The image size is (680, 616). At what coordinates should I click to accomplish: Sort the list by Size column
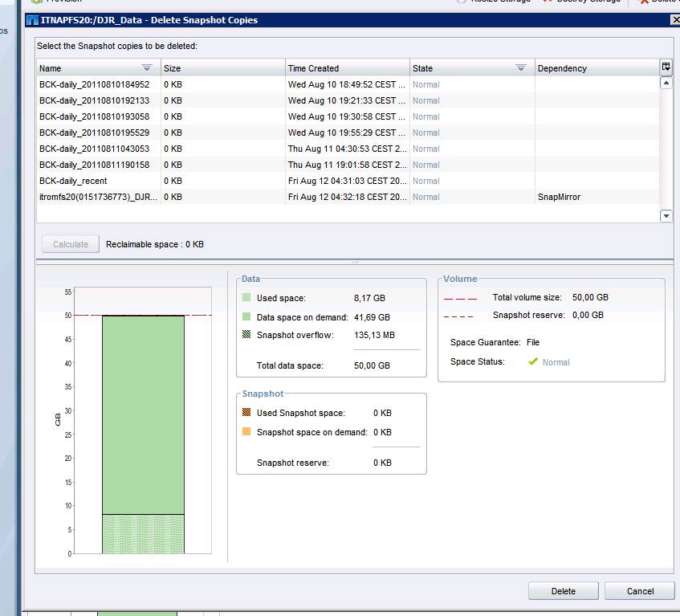click(222, 68)
